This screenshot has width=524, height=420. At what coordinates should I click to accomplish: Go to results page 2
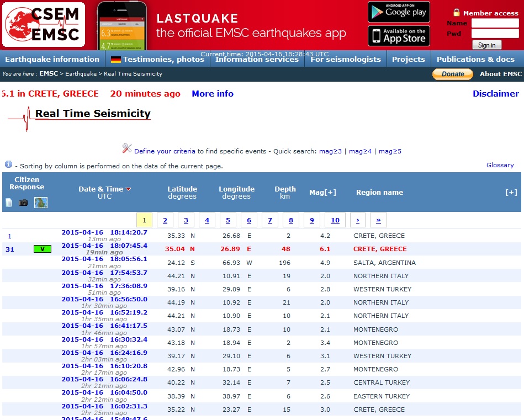165,220
